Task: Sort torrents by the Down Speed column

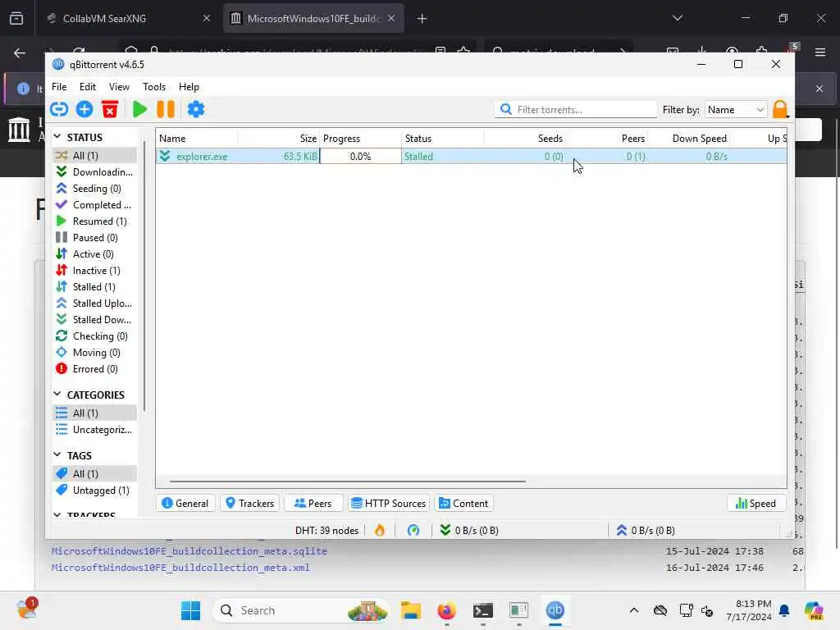Action: [689, 138]
